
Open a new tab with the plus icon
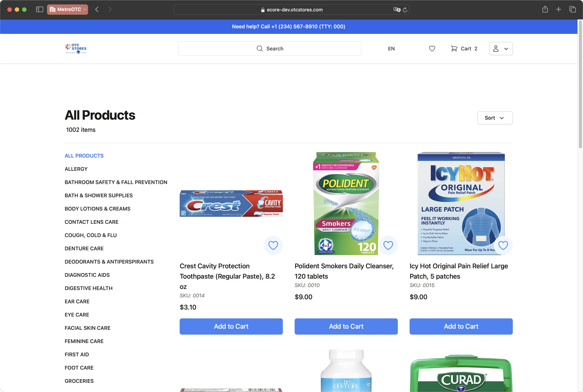559,10
